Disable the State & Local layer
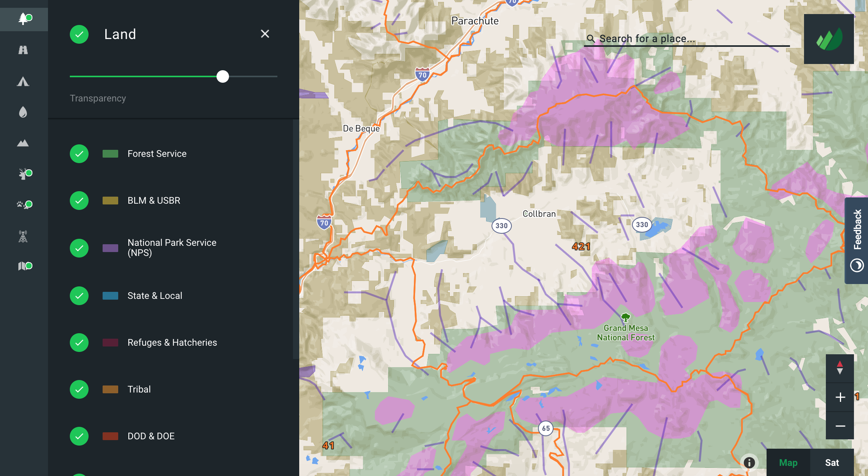Screen dimensions: 868x476 coord(79,296)
